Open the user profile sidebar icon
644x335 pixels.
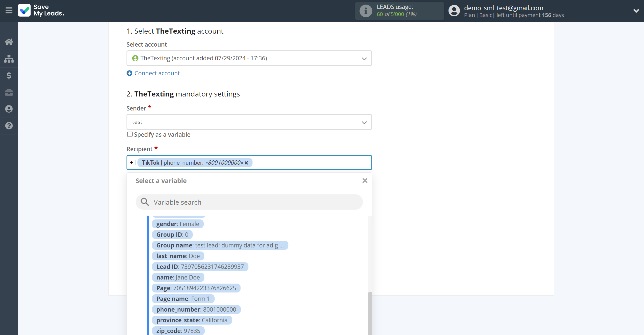[x=9, y=109]
